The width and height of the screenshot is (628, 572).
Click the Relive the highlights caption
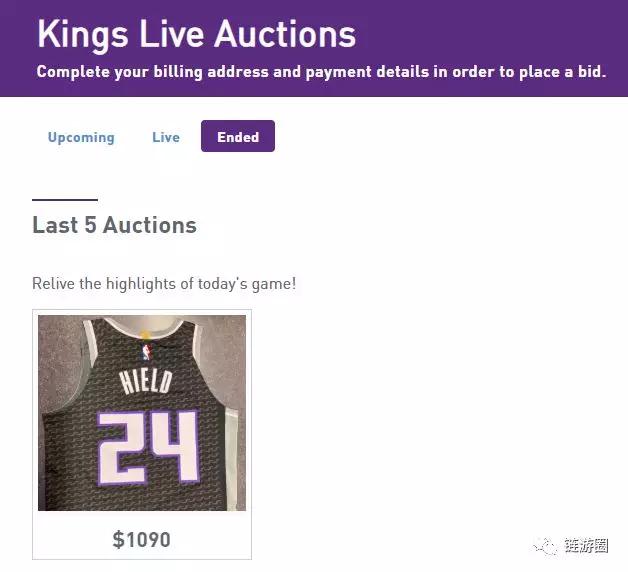click(x=164, y=284)
